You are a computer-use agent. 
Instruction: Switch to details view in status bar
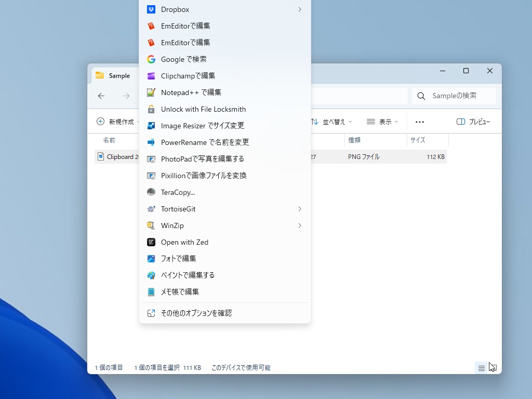coord(481,368)
